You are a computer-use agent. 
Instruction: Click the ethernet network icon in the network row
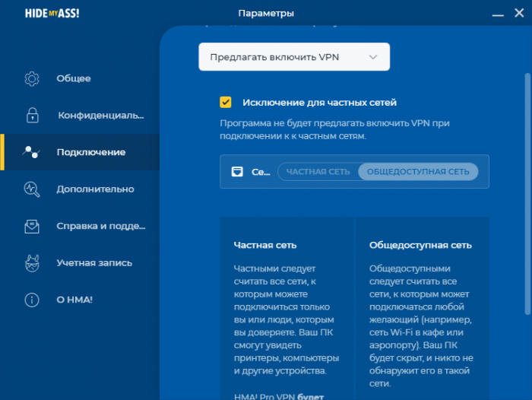pyautogui.click(x=237, y=172)
